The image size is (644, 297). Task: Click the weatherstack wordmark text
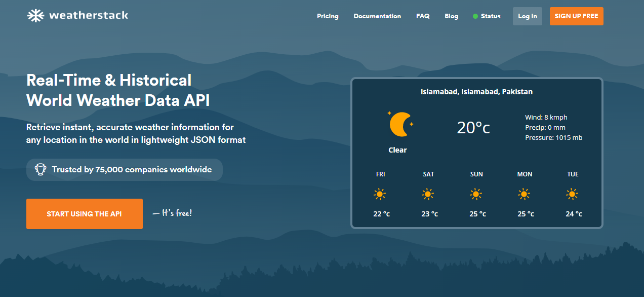89,16
